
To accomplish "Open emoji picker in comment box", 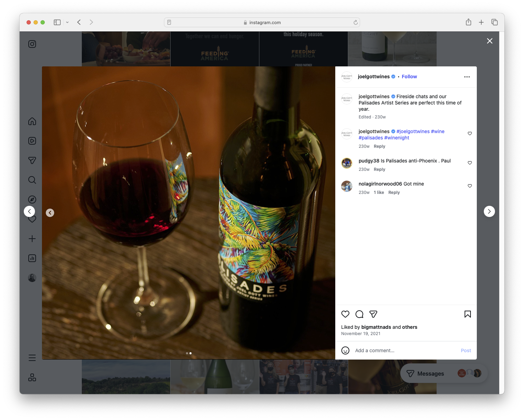I will coord(345,350).
